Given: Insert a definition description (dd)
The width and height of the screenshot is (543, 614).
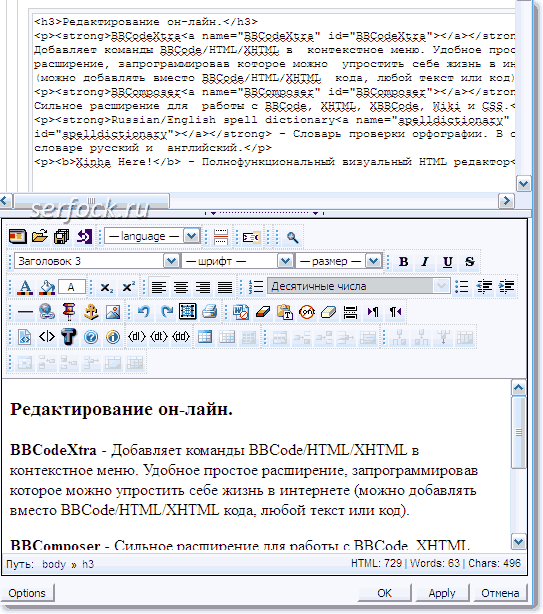Looking at the screenshot, I should click(181, 337).
